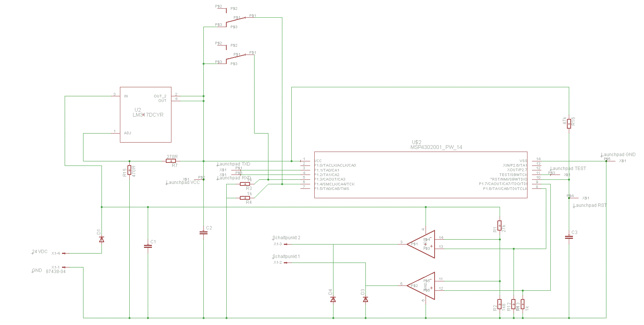This screenshot has width=644, height=325.
Task: Click the ADJ pin label on U2
Action: 127,133
